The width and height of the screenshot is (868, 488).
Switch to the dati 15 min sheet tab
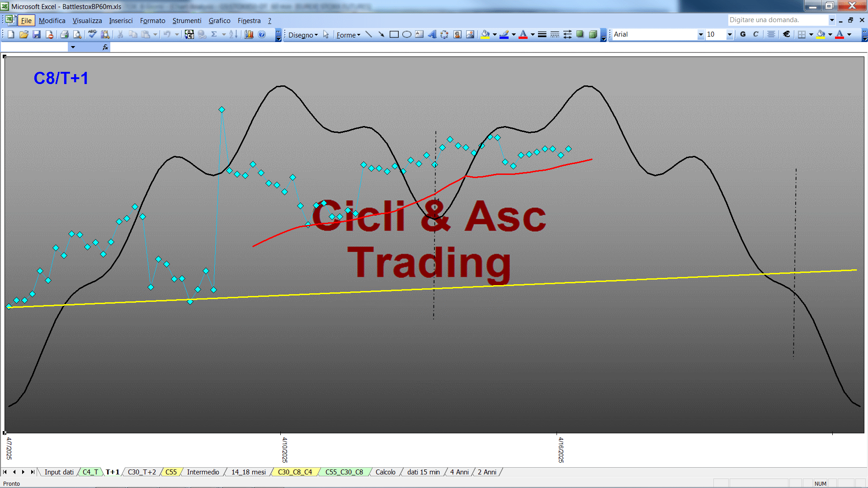(x=423, y=472)
